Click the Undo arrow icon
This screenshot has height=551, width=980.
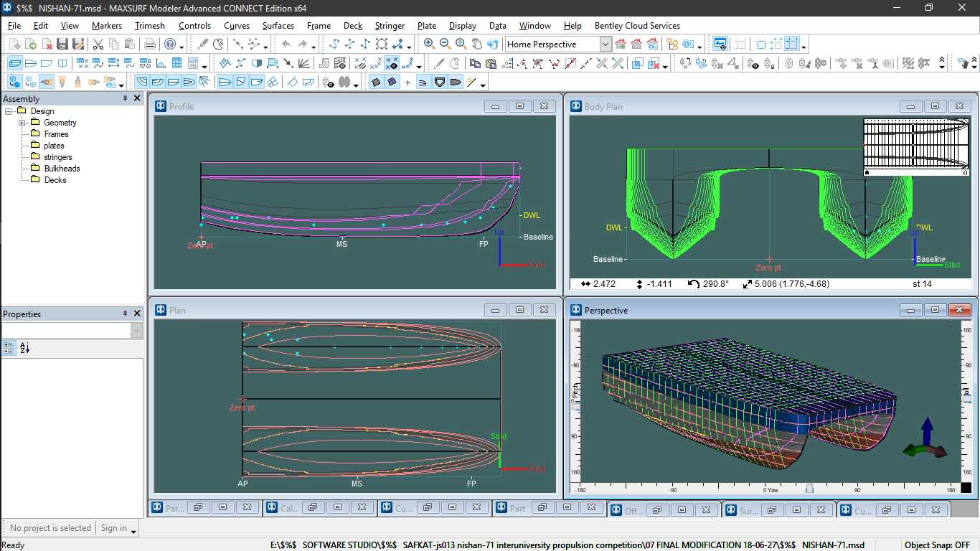click(x=286, y=44)
